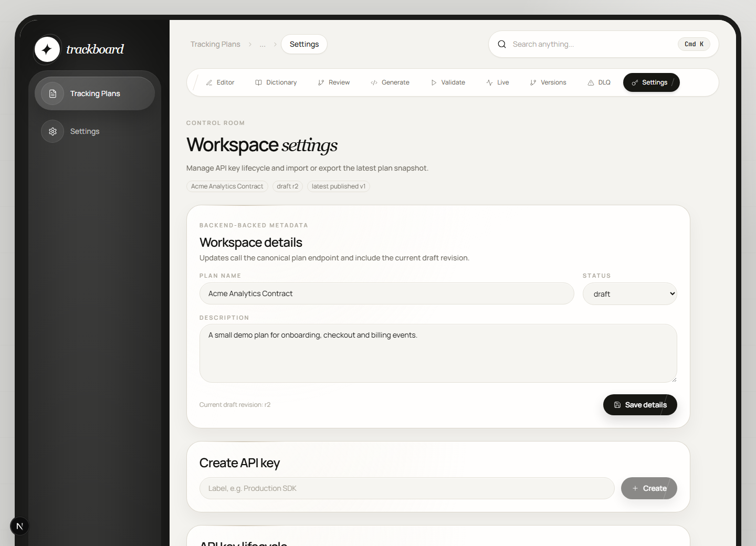
Task: Switch to the Live tab
Action: 498,82
